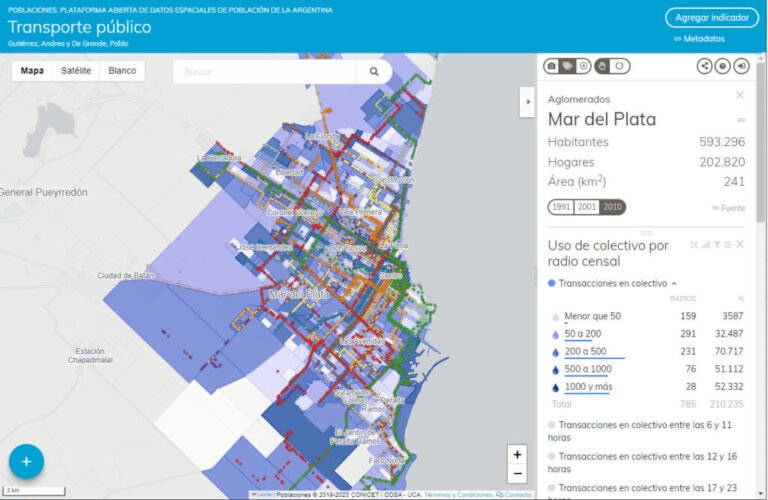Viewport: 768px width, 500px height.
Task: Open the help question-mark icon
Action: (722, 66)
